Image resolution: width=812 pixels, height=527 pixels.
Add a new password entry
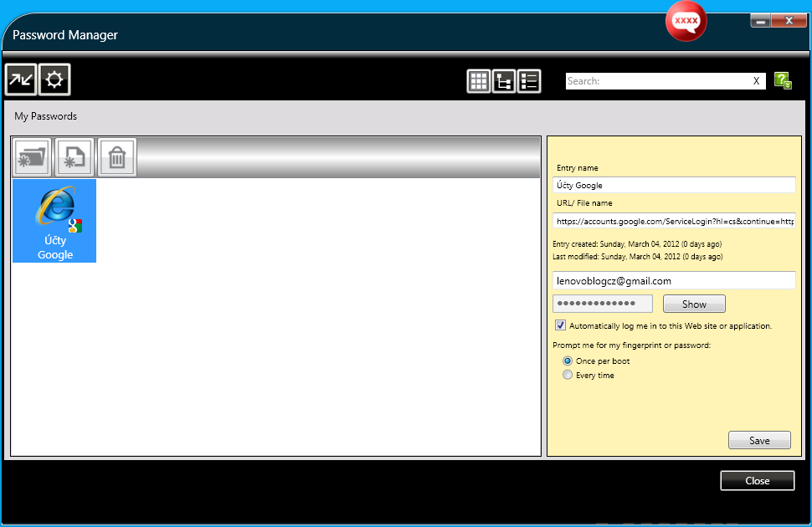[75, 157]
